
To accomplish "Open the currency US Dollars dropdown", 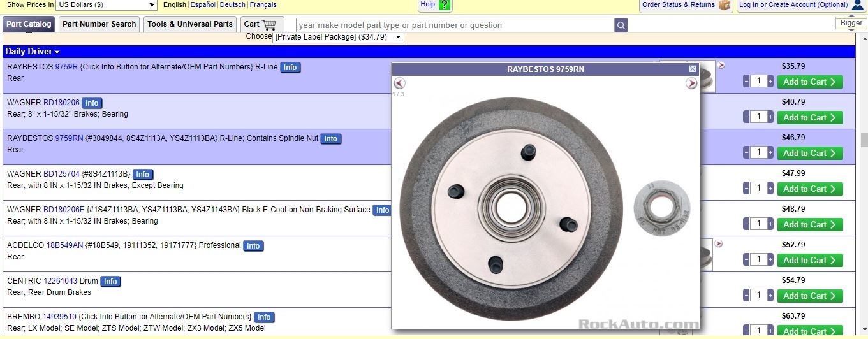I will tap(107, 5).
